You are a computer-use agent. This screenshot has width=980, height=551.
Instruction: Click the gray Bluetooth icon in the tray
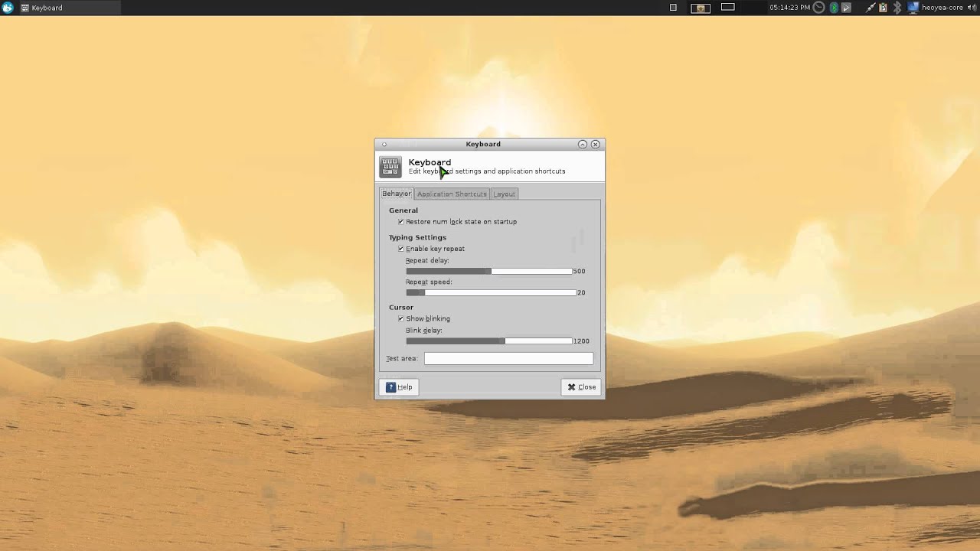(897, 8)
